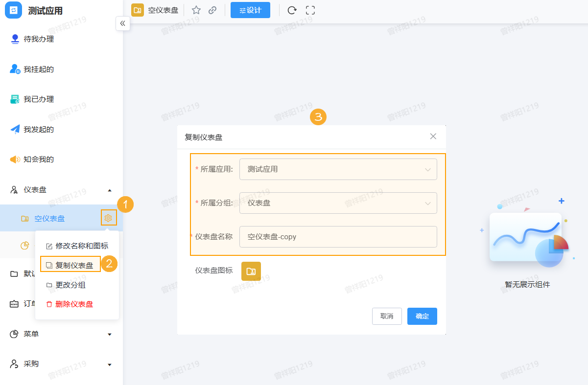This screenshot has width=588, height=385.
Task: Click the 知会我的 speaker icon
Action: pyautogui.click(x=15, y=159)
